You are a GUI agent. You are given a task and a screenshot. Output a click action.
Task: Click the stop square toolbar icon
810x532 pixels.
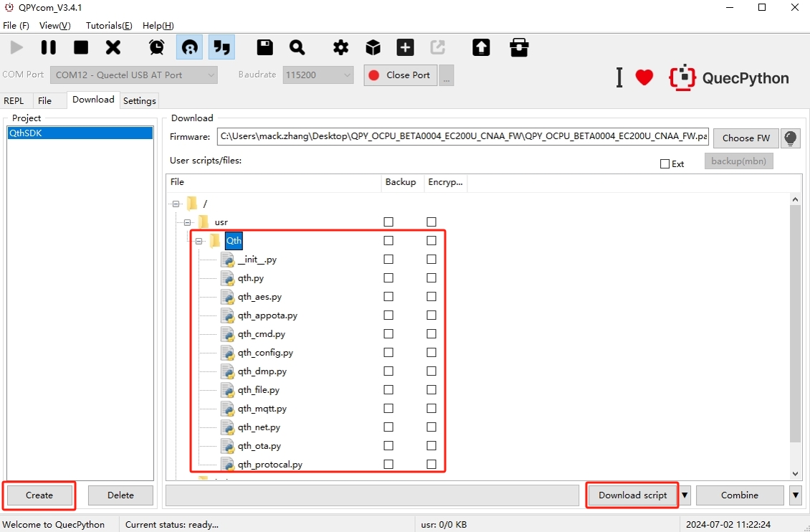(81, 47)
